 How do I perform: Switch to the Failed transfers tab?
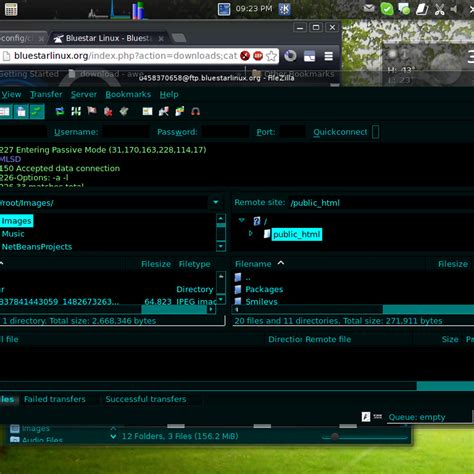[x=55, y=399]
